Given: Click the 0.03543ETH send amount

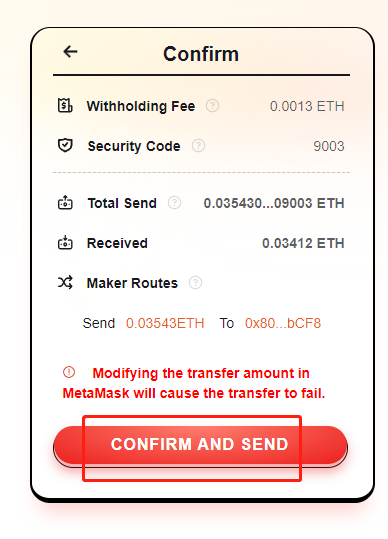Looking at the screenshot, I should (165, 323).
